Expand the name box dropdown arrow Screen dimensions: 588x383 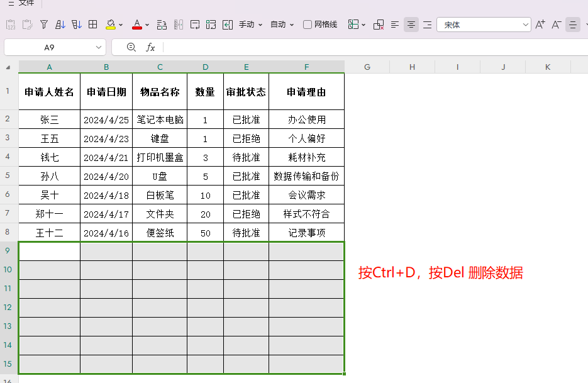pos(99,48)
